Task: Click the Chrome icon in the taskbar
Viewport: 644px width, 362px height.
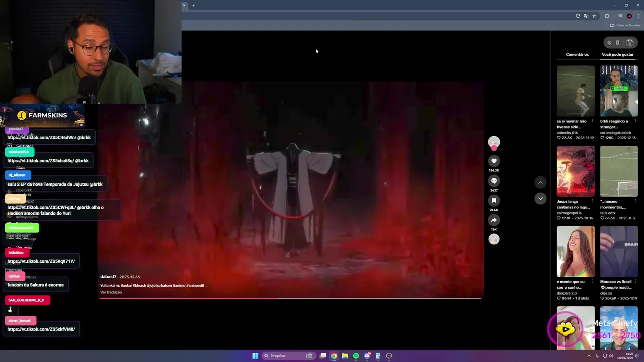Action: pyautogui.click(x=334, y=356)
